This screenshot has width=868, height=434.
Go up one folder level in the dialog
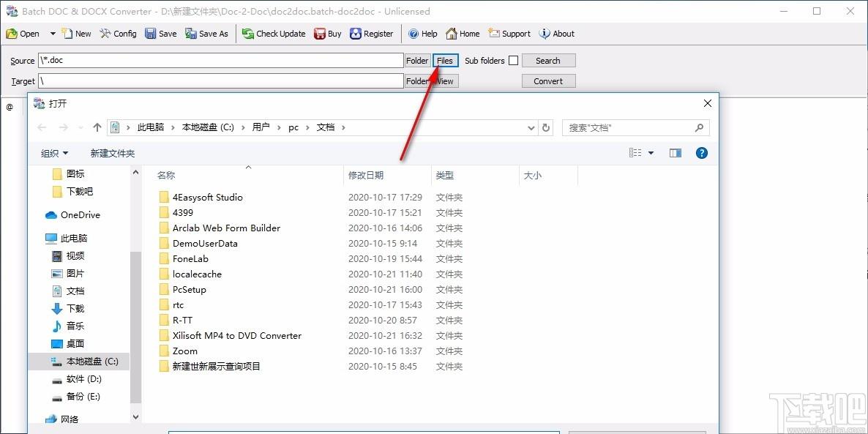tap(97, 127)
